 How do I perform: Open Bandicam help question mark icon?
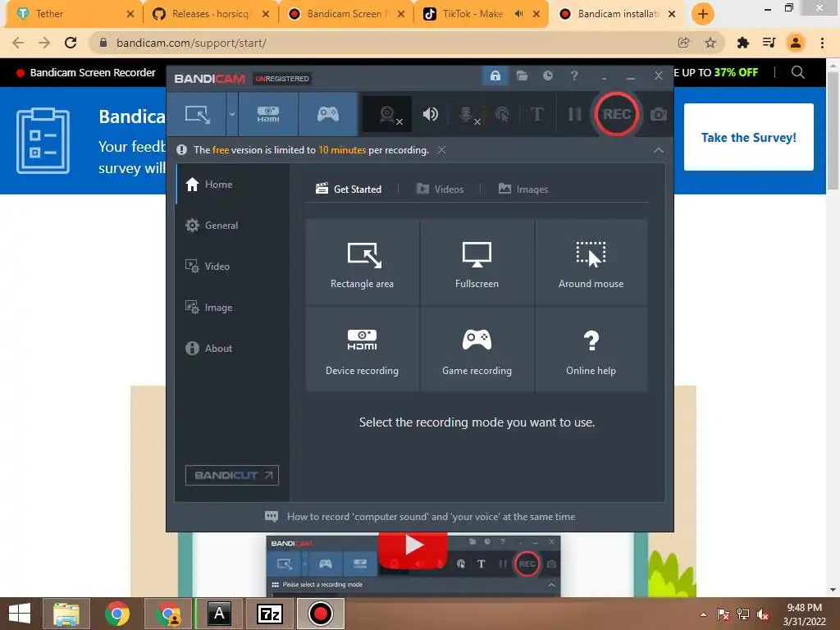point(574,75)
